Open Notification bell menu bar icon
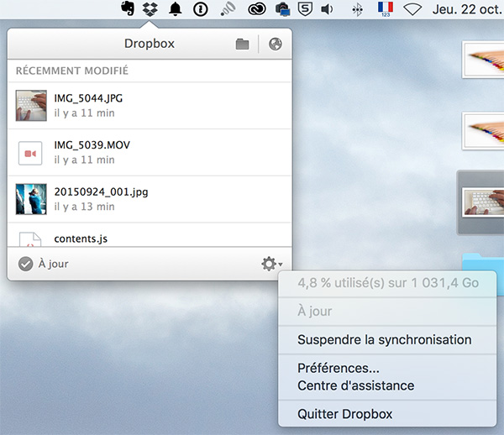This screenshot has width=504, height=435. [x=176, y=9]
